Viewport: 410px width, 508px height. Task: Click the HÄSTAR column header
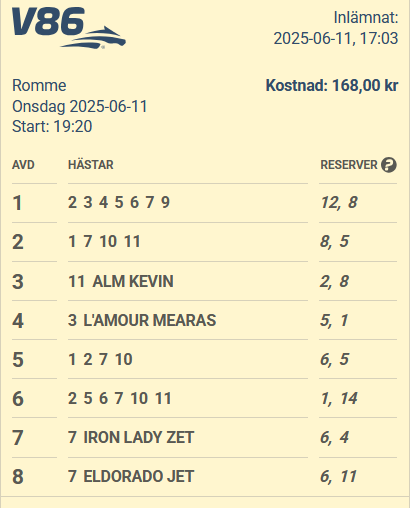[x=91, y=165]
